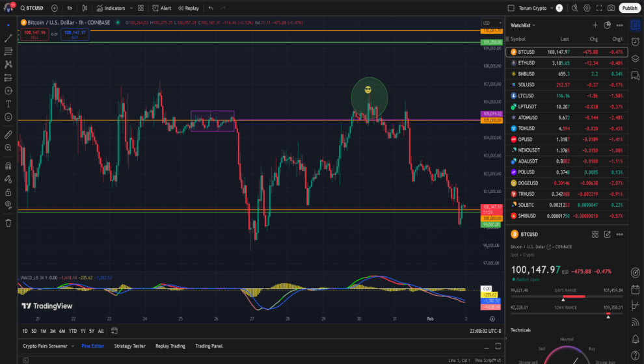Open the forecasting and measurement tools
This screenshot has width=644, height=364.
click(x=8, y=77)
